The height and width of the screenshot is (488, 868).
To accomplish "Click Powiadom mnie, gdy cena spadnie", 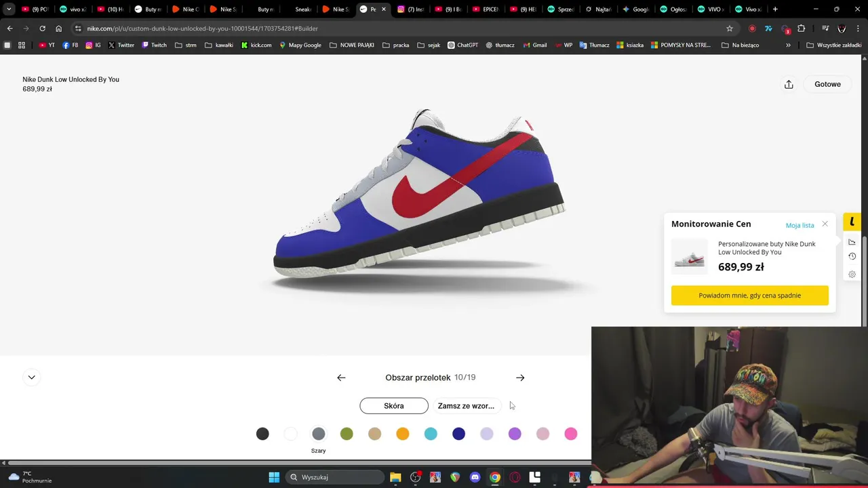I will click(750, 296).
